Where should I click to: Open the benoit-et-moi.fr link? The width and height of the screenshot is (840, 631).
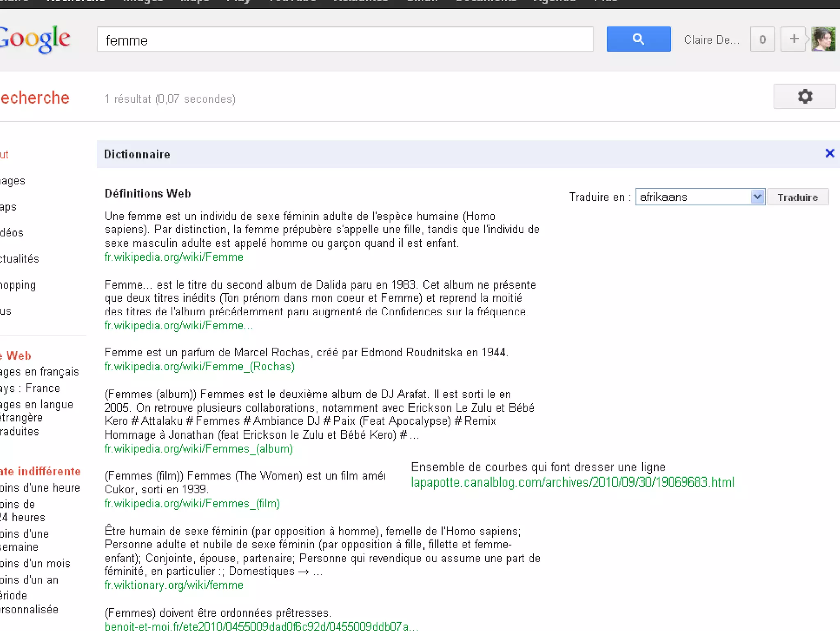click(261, 626)
